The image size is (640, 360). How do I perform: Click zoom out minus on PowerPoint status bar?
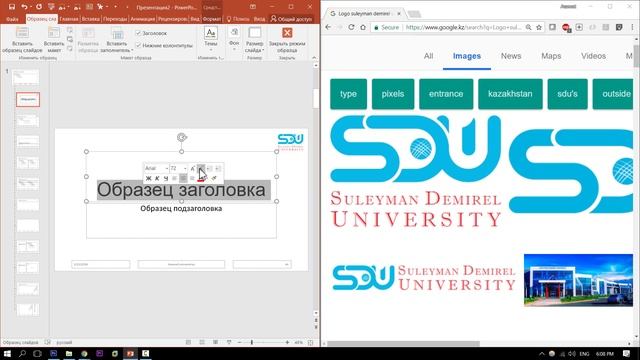(240, 342)
